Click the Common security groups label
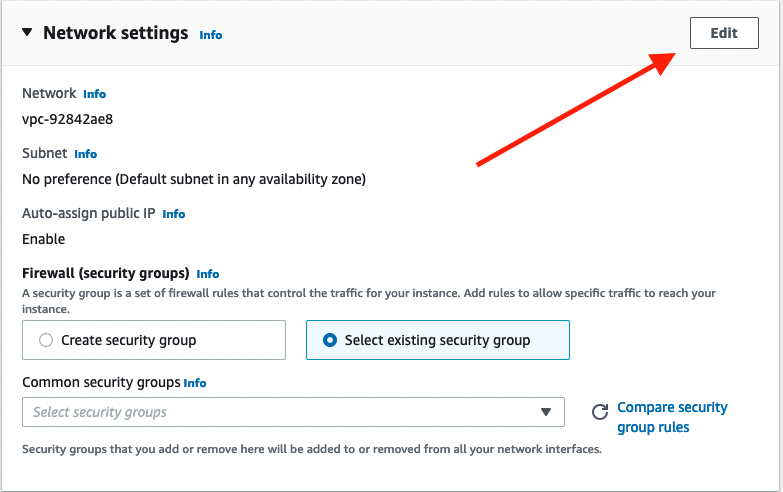 101,382
